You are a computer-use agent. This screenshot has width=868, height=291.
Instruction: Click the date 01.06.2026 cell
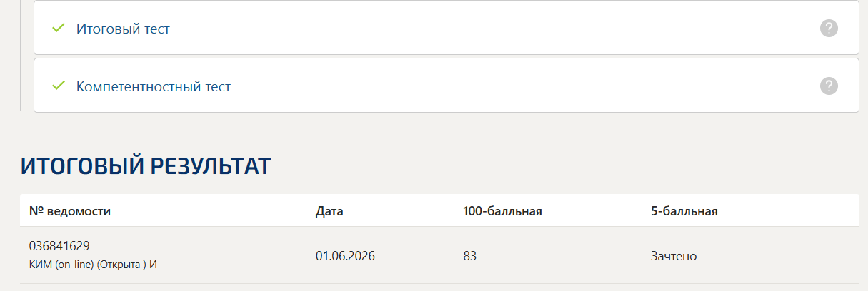pos(345,255)
